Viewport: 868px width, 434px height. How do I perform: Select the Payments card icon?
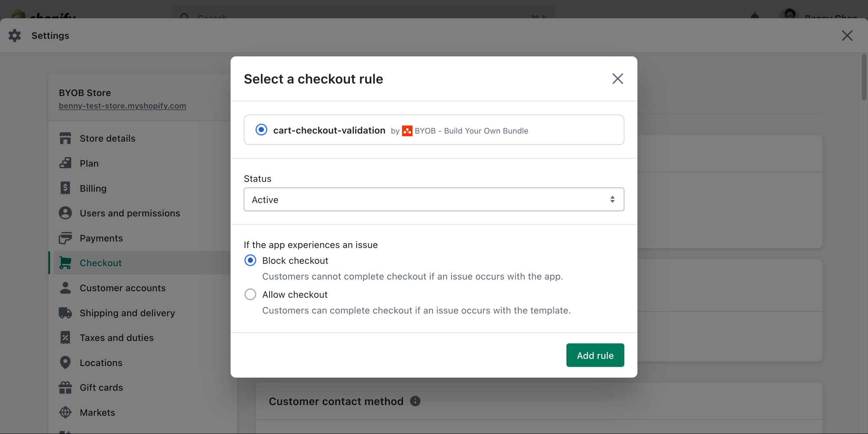[65, 238]
